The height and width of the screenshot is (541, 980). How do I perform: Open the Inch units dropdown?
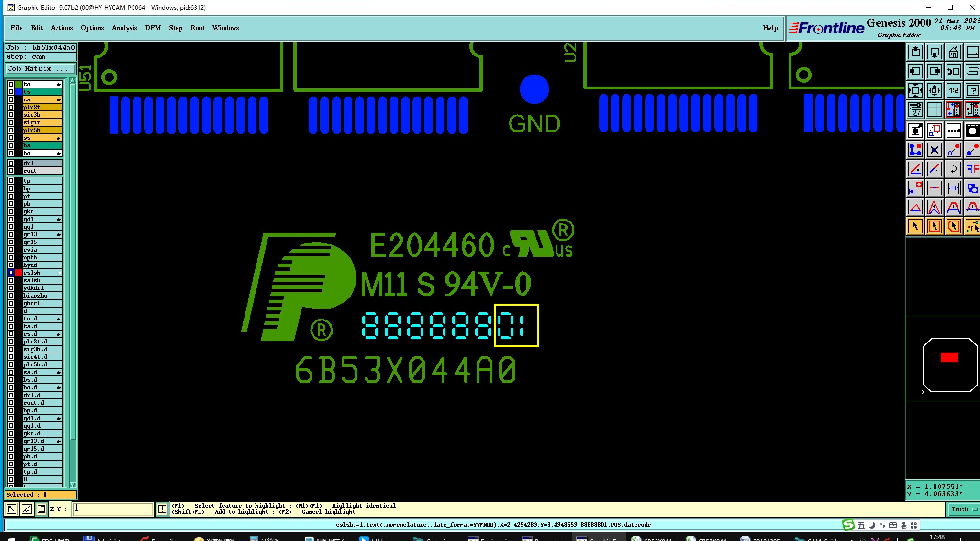coord(963,509)
